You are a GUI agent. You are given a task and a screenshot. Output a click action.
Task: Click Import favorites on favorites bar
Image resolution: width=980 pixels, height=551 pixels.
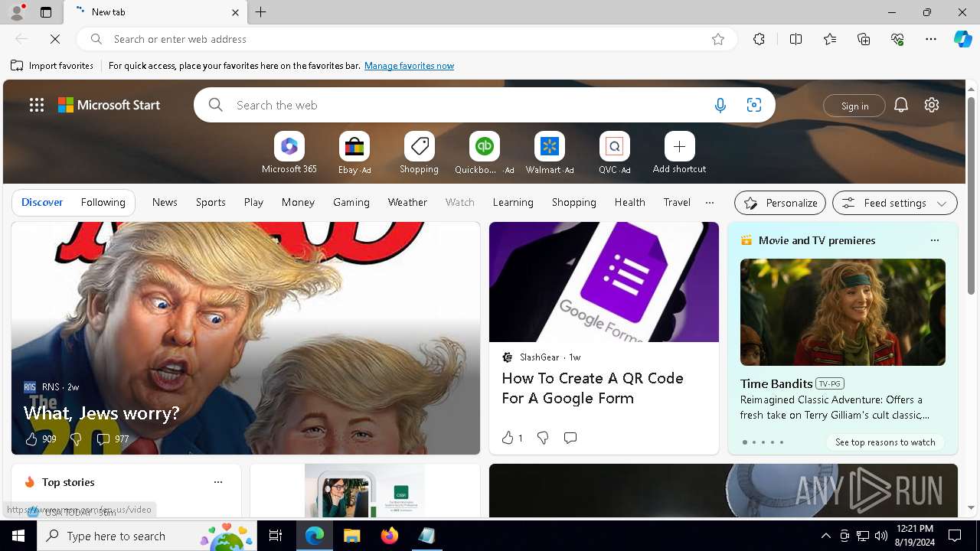click(52, 66)
